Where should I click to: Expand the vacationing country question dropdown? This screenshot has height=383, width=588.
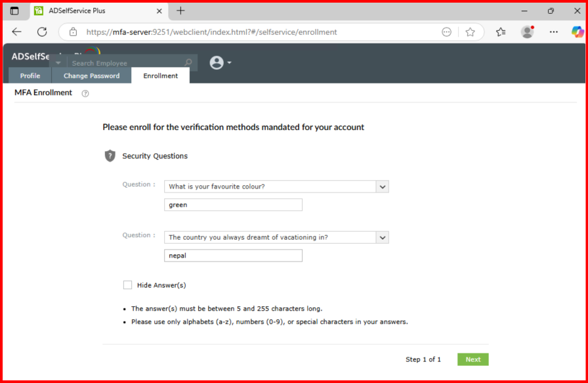383,237
